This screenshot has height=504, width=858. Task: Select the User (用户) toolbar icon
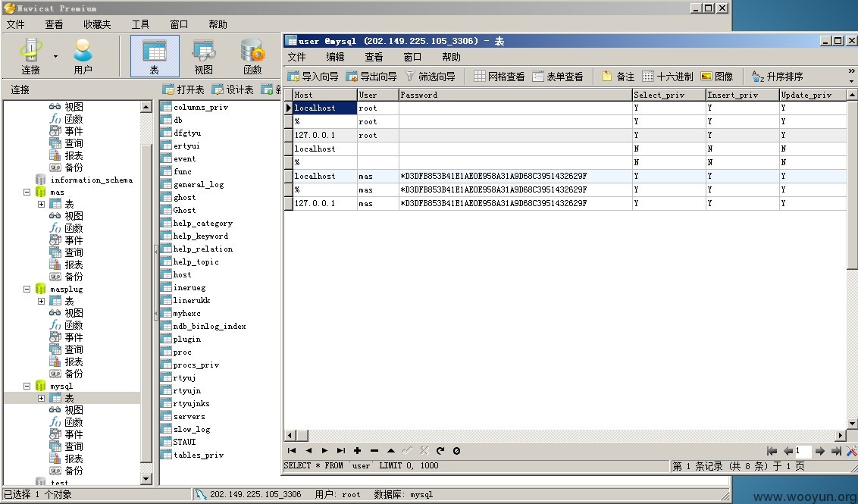point(83,56)
